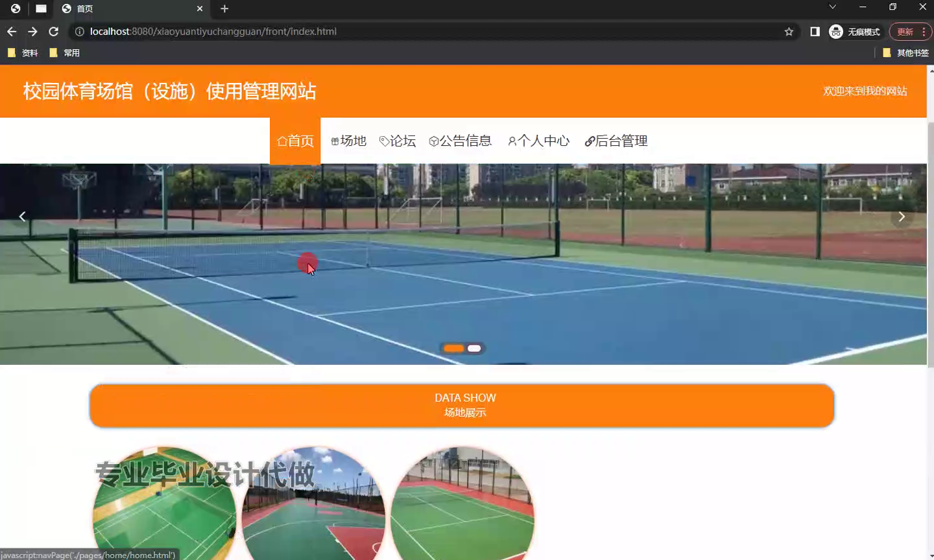Image resolution: width=934 pixels, height=560 pixels.
Task: Open the 场地 venues nav item
Action: pos(348,141)
